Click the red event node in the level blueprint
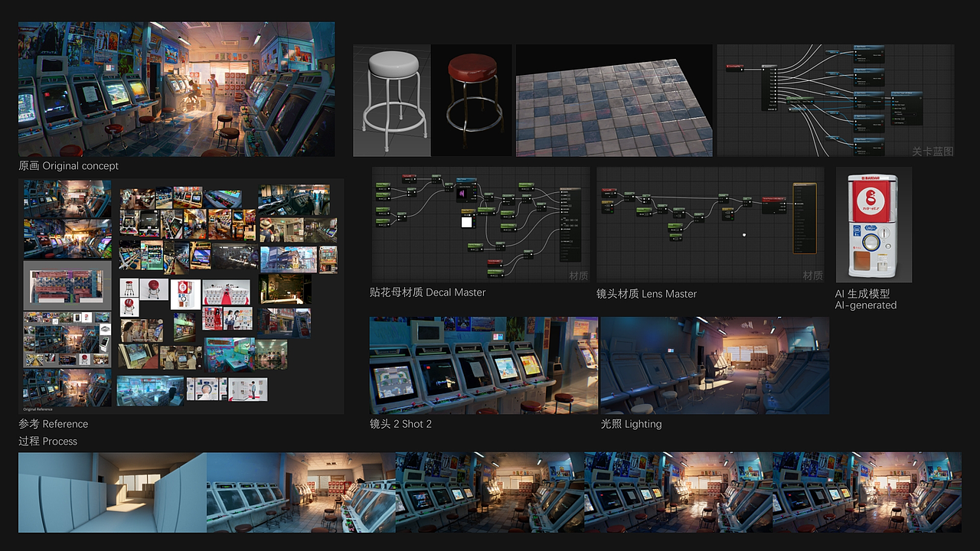This screenshot has height=551, width=980. tap(737, 67)
